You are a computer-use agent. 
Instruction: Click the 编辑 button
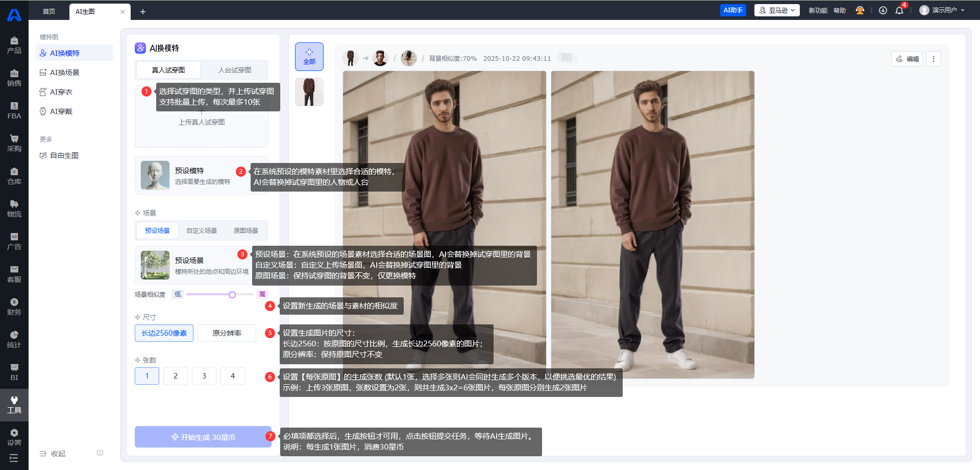point(907,59)
